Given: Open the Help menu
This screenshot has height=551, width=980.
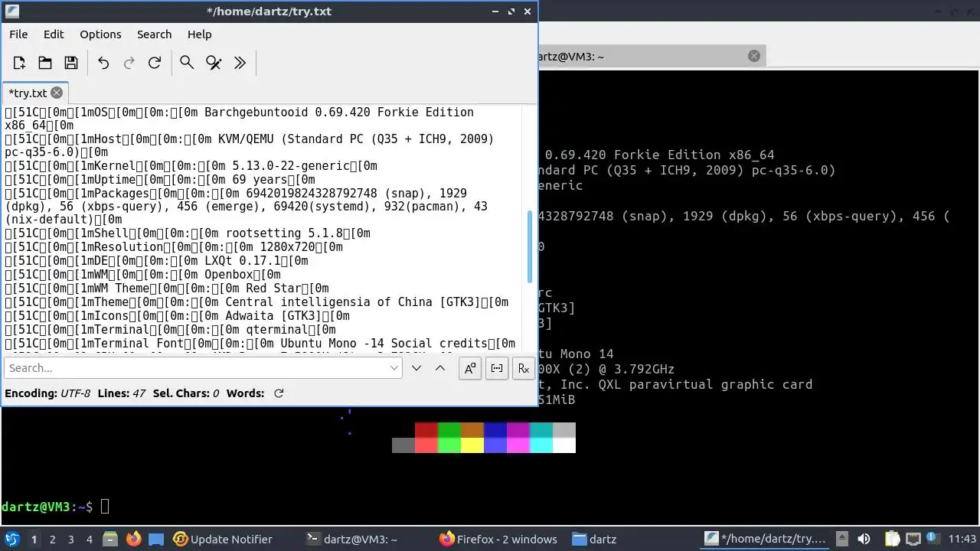Looking at the screenshot, I should tap(199, 34).
